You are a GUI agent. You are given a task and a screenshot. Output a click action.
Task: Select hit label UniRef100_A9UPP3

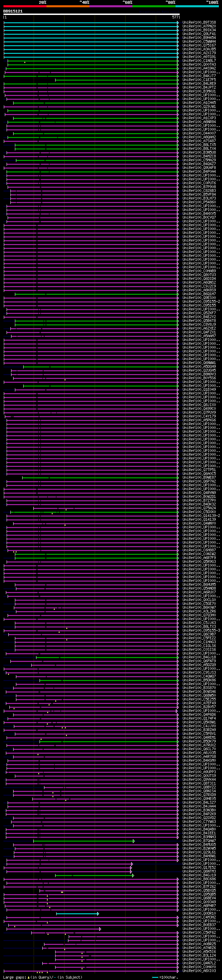tap(199, 772)
